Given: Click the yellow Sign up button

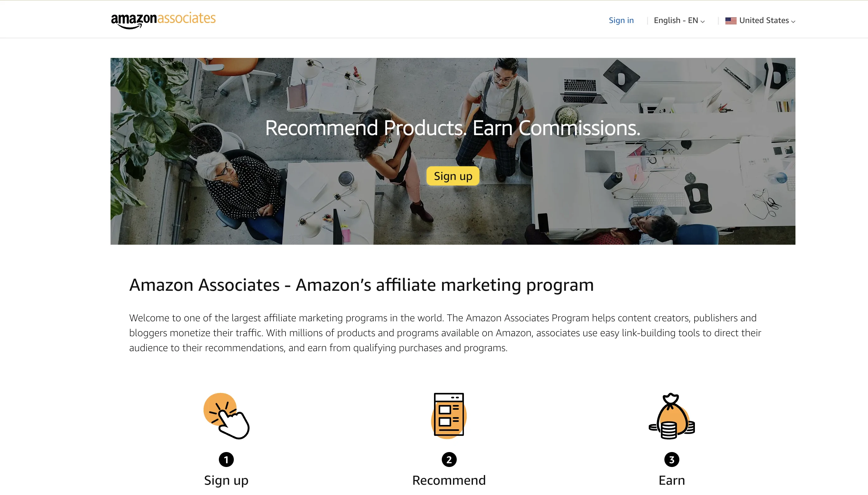Looking at the screenshot, I should pyautogui.click(x=453, y=176).
